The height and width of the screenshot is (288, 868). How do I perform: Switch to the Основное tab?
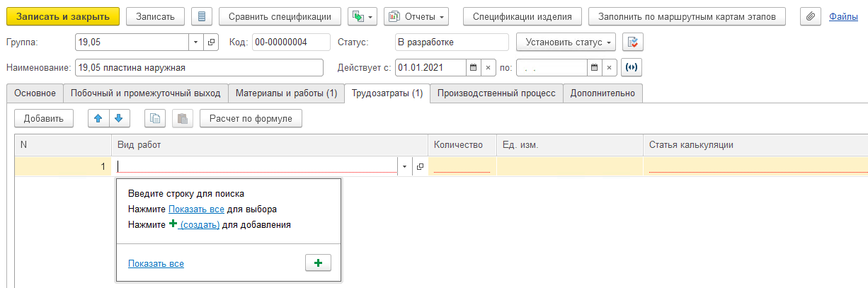pos(35,93)
